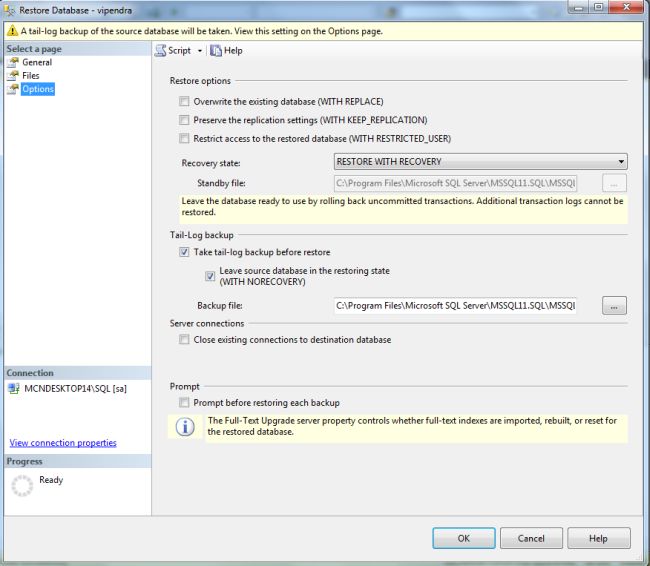Click the Recovery state description text
Screen dimensions: 650x566
point(403,206)
